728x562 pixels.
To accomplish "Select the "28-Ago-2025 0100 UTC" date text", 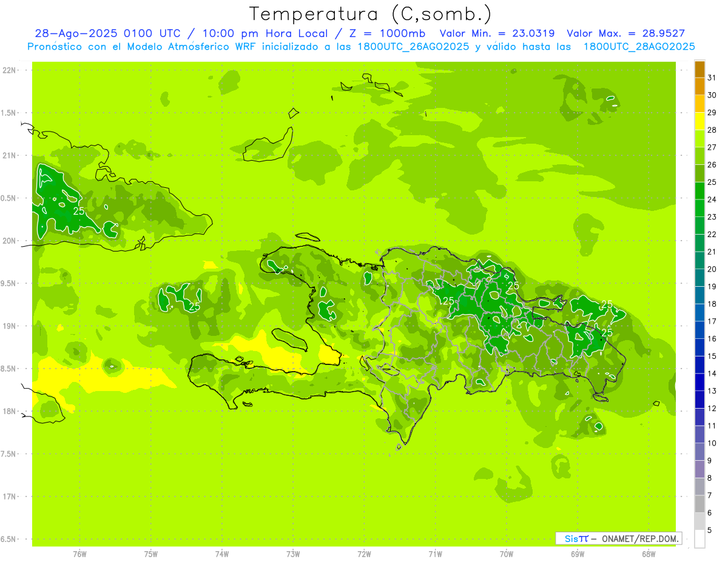I will pyautogui.click(x=107, y=33).
